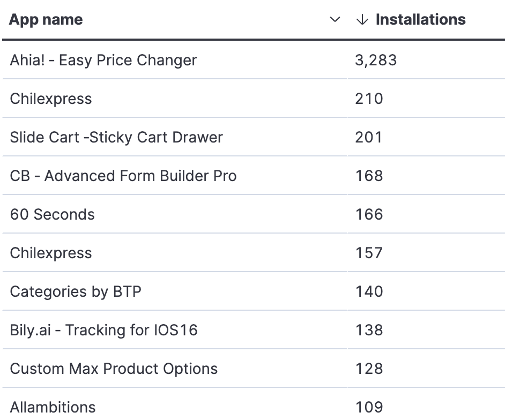Select the Categories by BTP row
505x420 pixels.
click(x=76, y=291)
